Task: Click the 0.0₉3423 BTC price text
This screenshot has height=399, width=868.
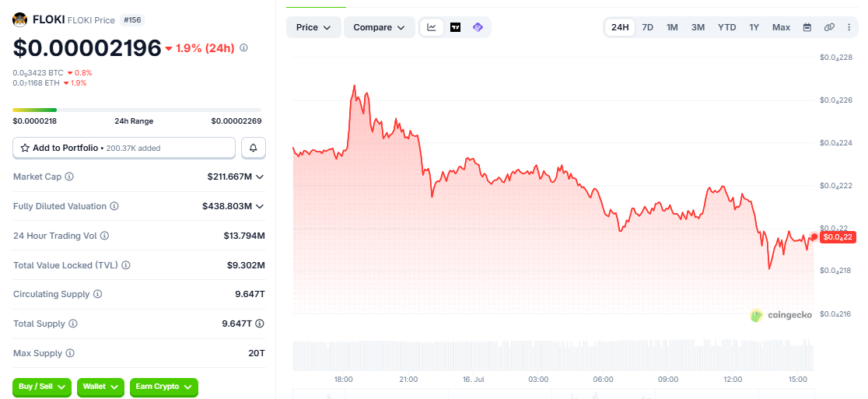Action: coord(37,72)
